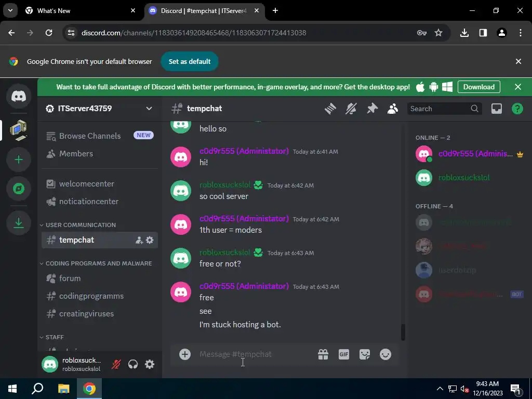Open Windows Start menu
Viewport: 532px width, 399px height.
(x=12, y=389)
